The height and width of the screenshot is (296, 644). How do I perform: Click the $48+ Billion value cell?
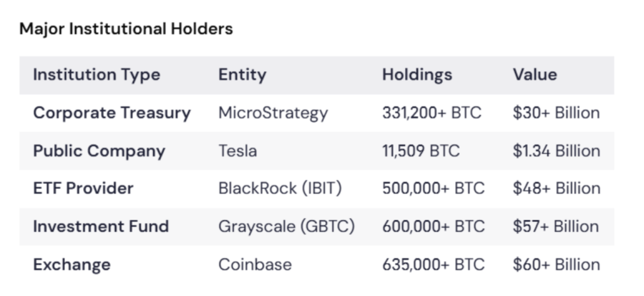(x=556, y=189)
